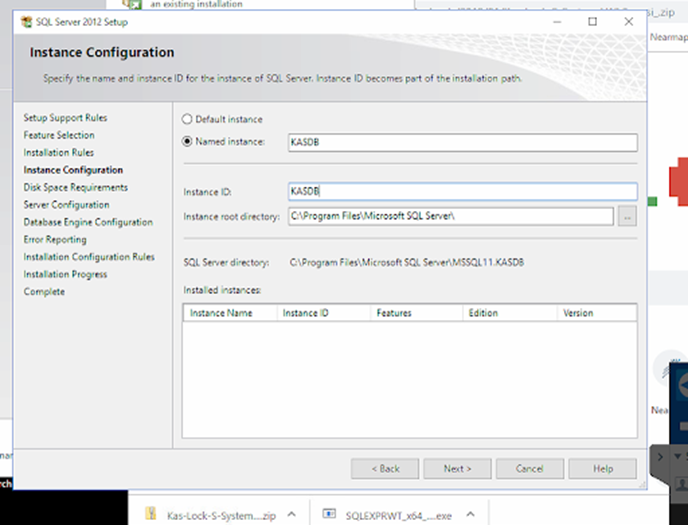The height and width of the screenshot is (525, 688).
Task: Select Setup Support Rules step
Action: tap(65, 118)
